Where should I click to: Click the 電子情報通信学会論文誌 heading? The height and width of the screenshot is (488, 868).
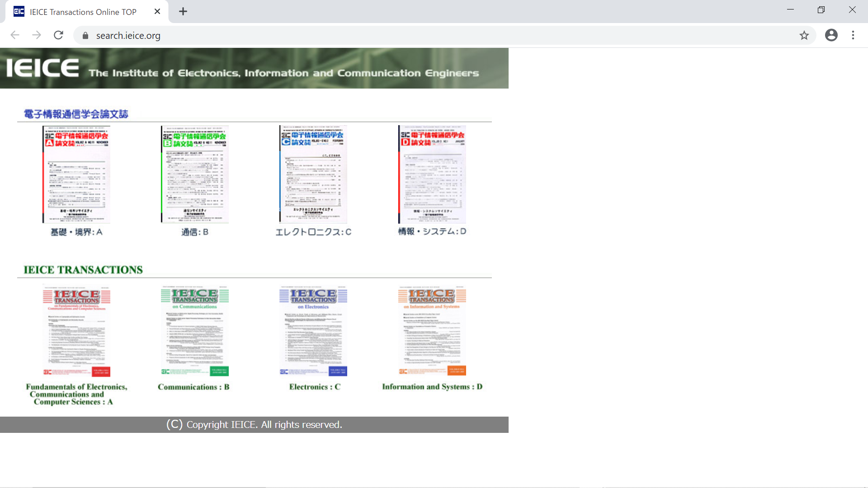(x=76, y=114)
